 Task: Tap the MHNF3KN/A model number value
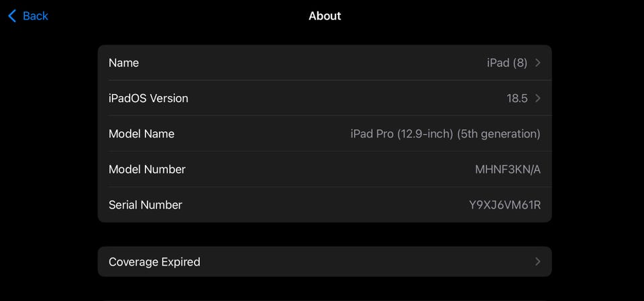507,170
